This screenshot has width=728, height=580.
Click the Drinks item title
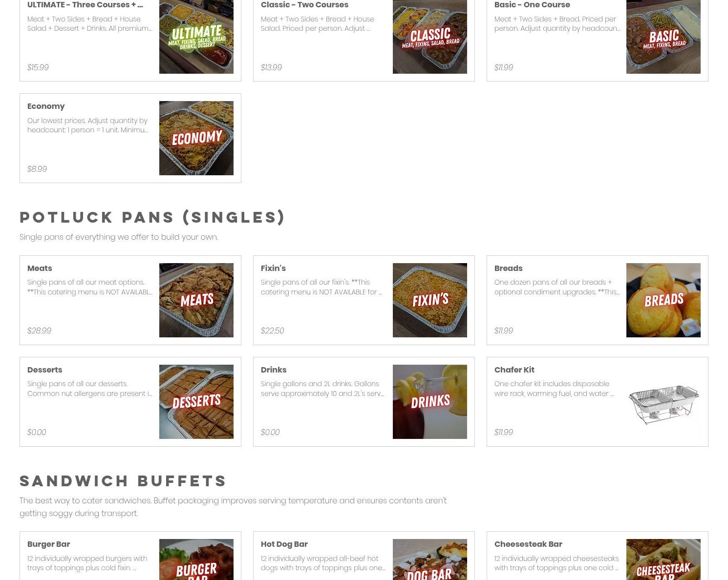tap(274, 370)
